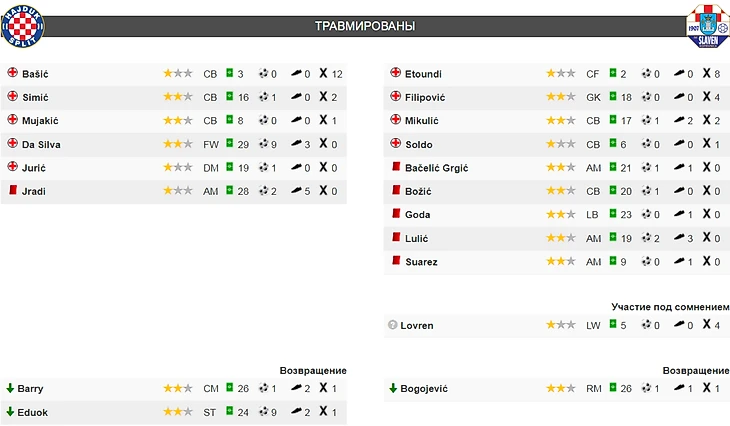Click the star rating for Da Silva
730x426 pixels.
click(178, 144)
